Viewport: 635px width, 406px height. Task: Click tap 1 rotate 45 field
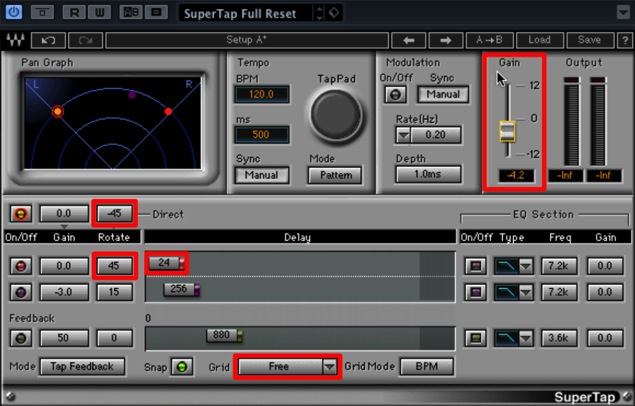pos(114,266)
